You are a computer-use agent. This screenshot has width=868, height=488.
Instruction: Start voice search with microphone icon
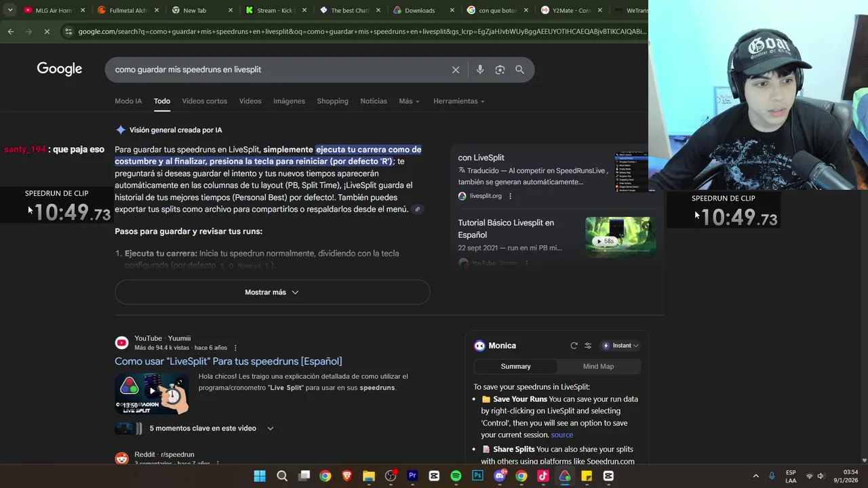pyautogui.click(x=480, y=70)
